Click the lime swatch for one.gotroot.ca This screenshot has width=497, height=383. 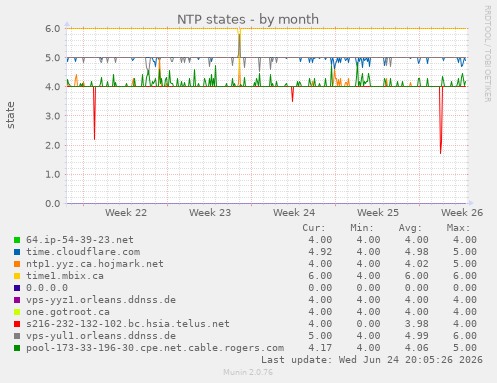(x=17, y=312)
